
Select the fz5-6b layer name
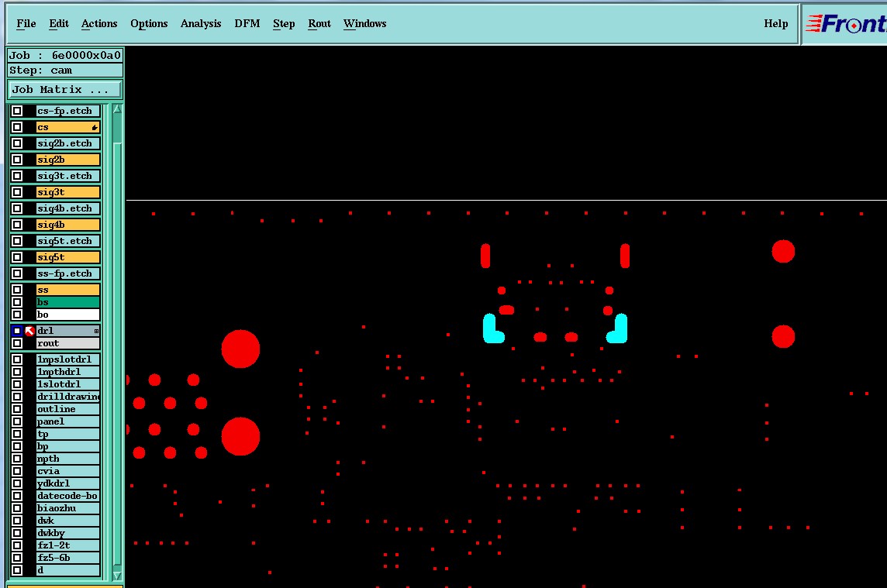[x=68, y=558]
